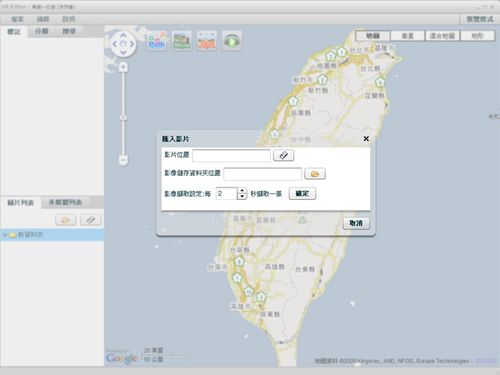Pan the map left with arrow control
The width and height of the screenshot is (500, 375).
click(x=115, y=44)
